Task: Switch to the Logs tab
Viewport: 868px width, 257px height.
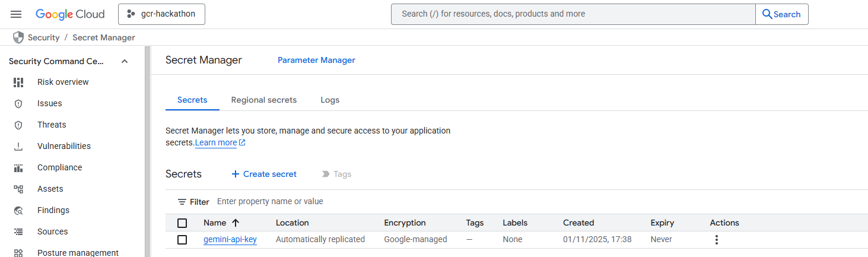Action: pos(330,100)
